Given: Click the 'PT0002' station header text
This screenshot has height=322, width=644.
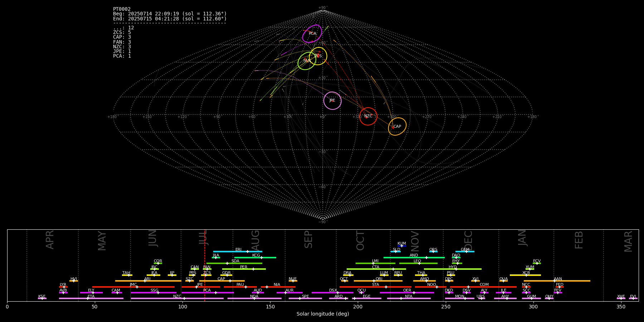Looking at the screenshot, I should (122, 9).
